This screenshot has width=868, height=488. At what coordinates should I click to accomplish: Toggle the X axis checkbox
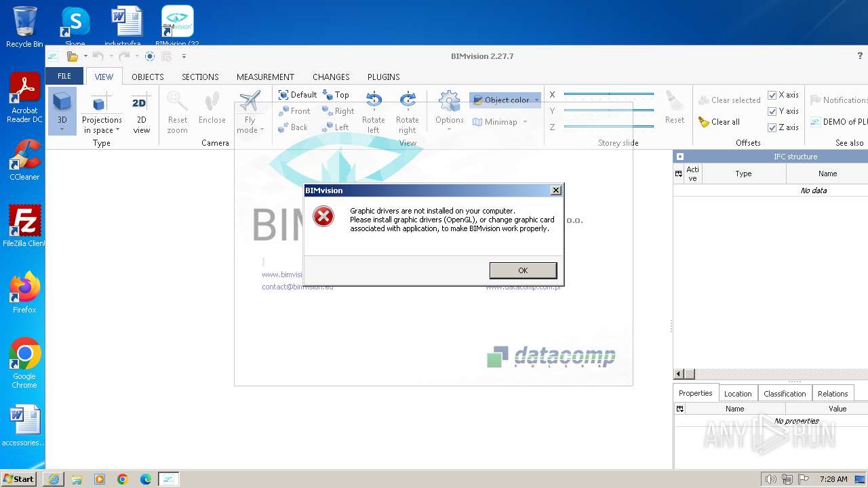tap(772, 95)
